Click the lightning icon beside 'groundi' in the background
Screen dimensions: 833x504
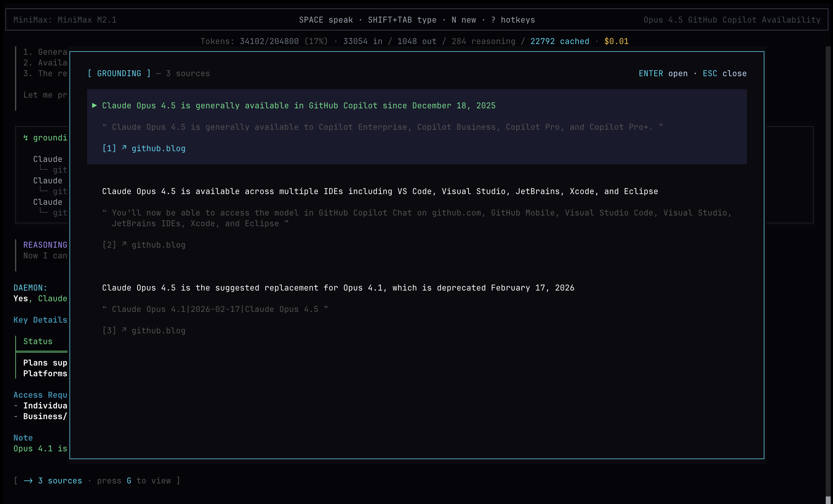[26, 138]
